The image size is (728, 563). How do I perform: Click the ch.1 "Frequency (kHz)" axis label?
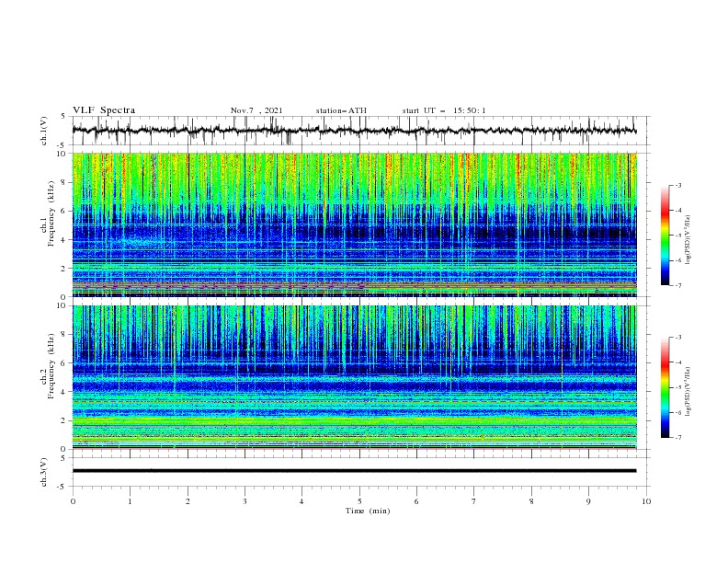[x=51, y=214]
